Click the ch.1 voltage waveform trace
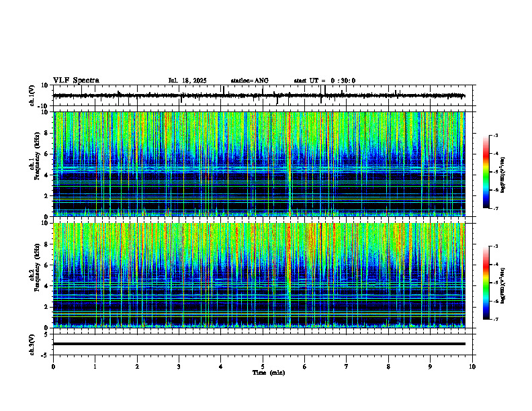Viewport: 532px width, 411px height. [x=259, y=95]
